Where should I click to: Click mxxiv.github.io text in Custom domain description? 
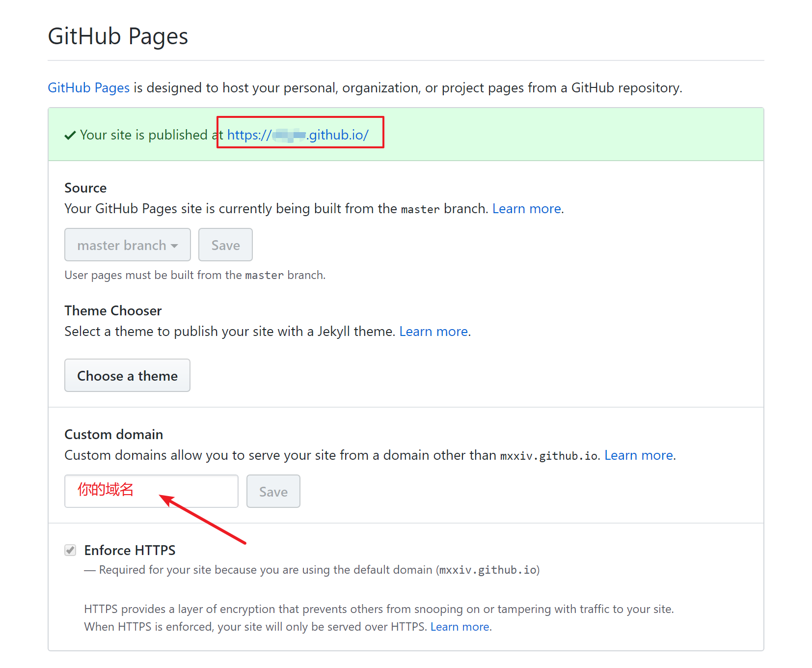(549, 456)
